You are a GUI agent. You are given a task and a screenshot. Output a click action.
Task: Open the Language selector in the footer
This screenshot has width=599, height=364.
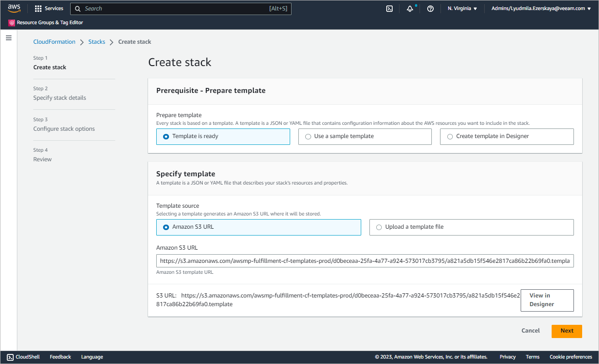pos(92,357)
